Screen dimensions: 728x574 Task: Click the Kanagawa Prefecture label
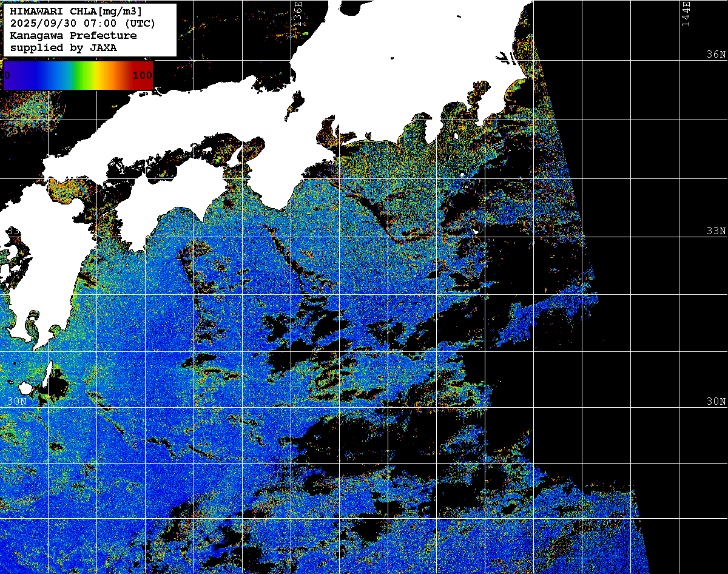tap(73, 36)
